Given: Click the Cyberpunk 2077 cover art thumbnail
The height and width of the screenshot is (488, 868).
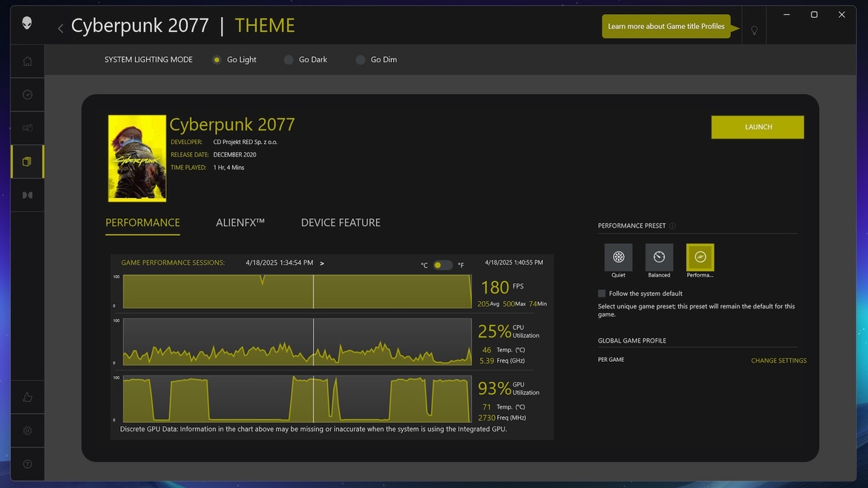Looking at the screenshot, I should coord(137,158).
